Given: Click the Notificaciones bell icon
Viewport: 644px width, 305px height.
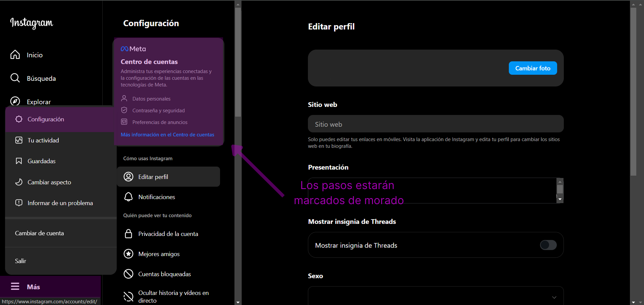Looking at the screenshot, I should point(128,197).
